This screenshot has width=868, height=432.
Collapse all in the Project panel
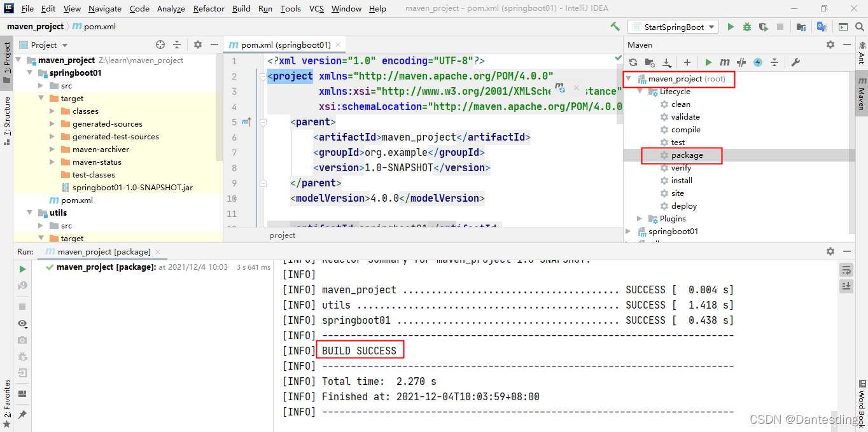point(177,45)
